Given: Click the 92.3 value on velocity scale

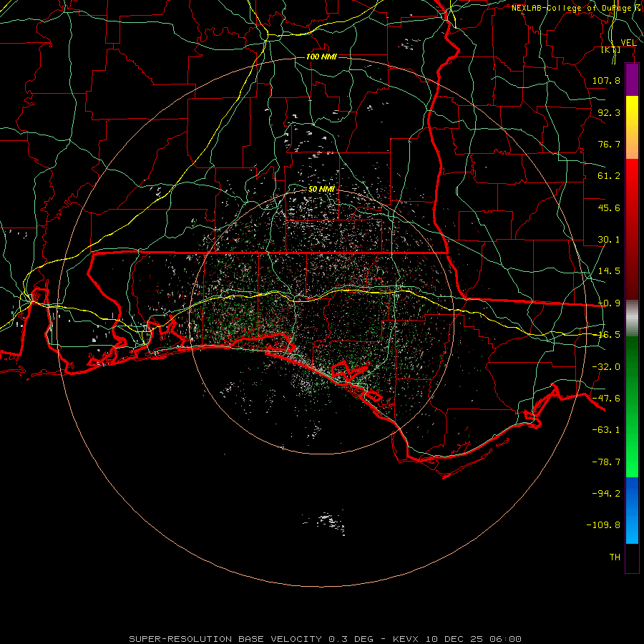Looking at the screenshot, I should coord(609,112).
